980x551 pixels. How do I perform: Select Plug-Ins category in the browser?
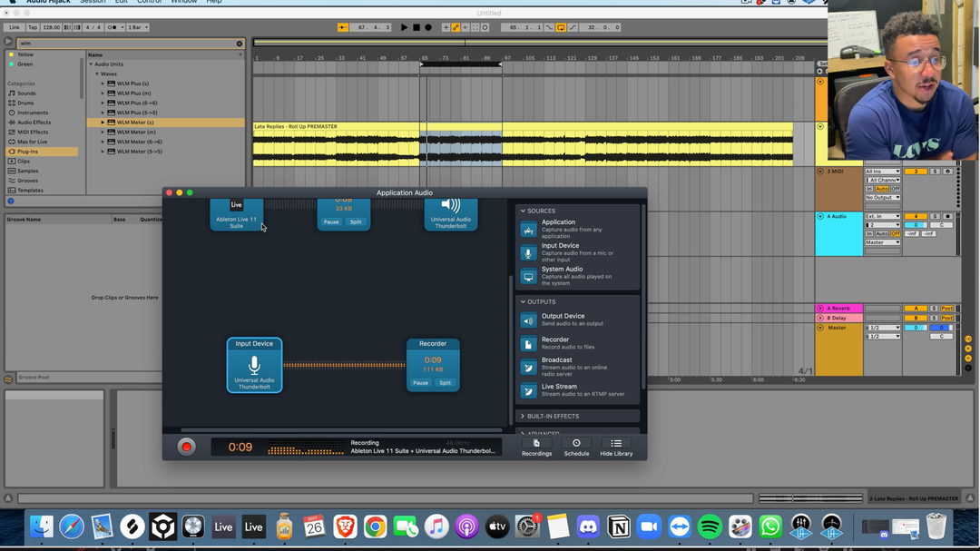(28, 152)
